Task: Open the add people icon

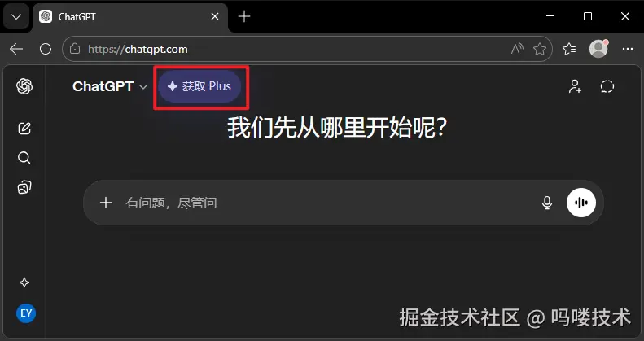Action: pyautogui.click(x=575, y=86)
